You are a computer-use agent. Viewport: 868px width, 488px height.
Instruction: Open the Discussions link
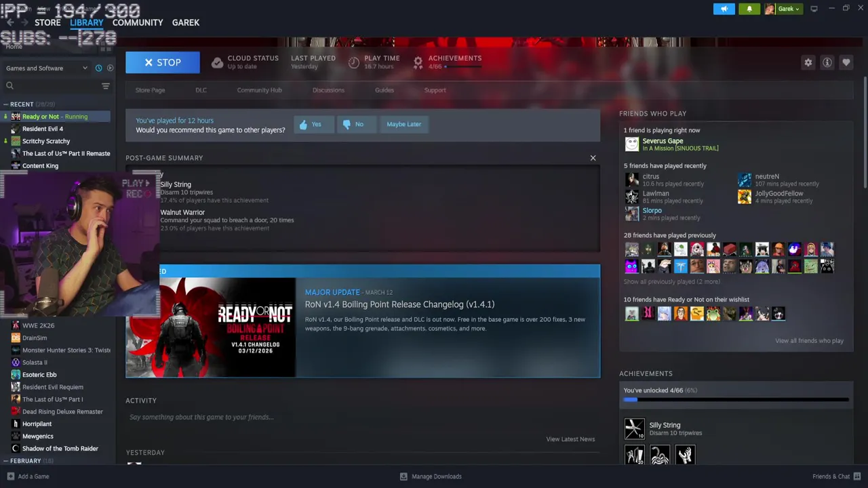(x=328, y=90)
